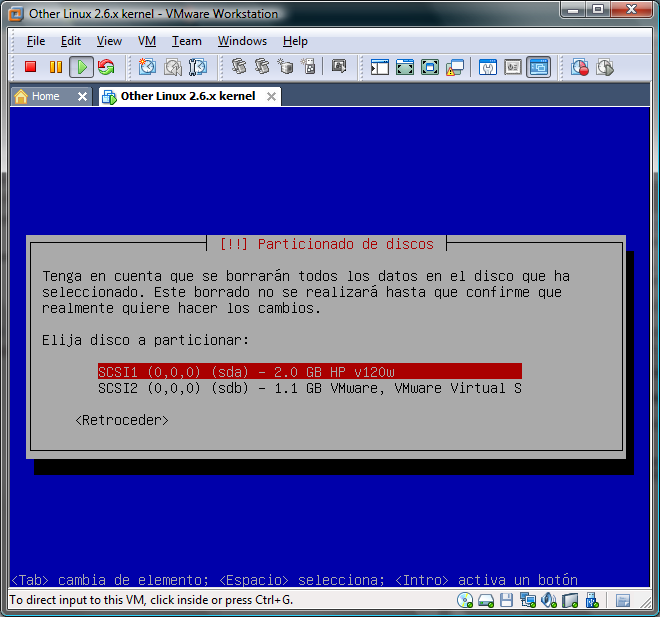Select the SCSI1 (sda) 2.0 GB HP v120w disk

310,372
